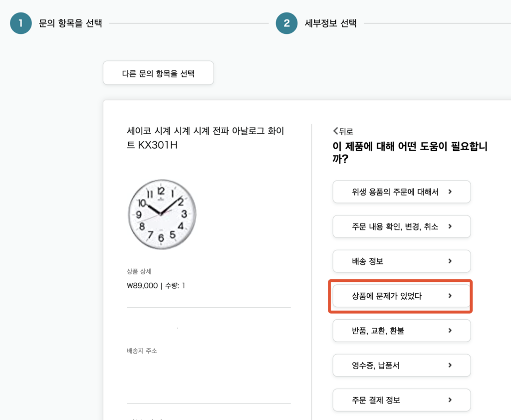The width and height of the screenshot is (511, 420).
Task: Click the 이 제품에 대해 어떤 도움이 필요합니까 heading
Action: (x=410, y=153)
